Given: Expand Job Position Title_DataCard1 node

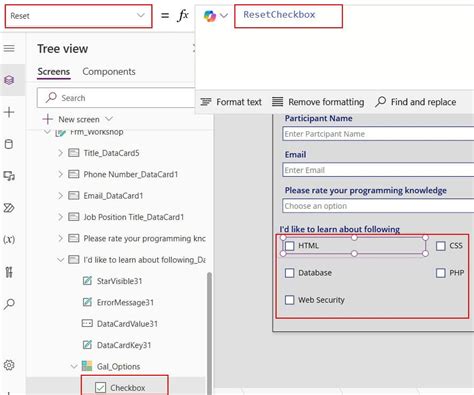Looking at the screenshot, I should [60, 217].
